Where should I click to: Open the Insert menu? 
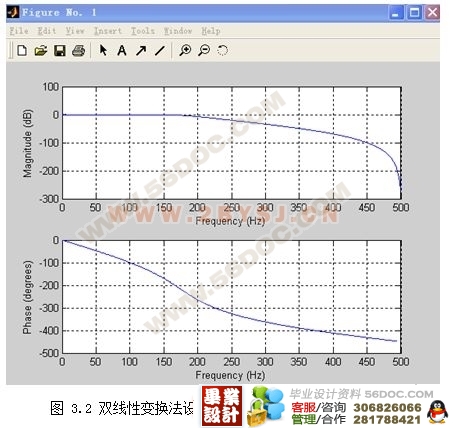point(108,31)
